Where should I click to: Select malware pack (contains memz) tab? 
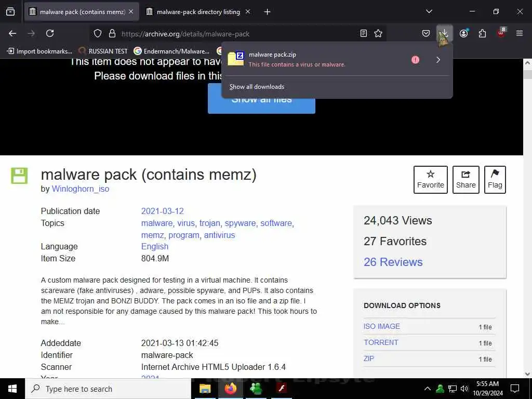81,12
